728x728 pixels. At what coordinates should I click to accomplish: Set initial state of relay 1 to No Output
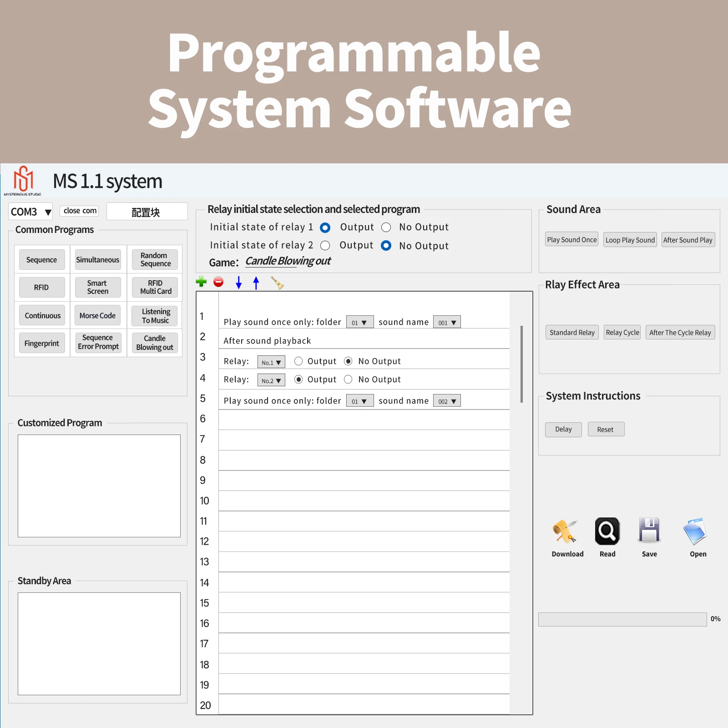[x=386, y=227]
